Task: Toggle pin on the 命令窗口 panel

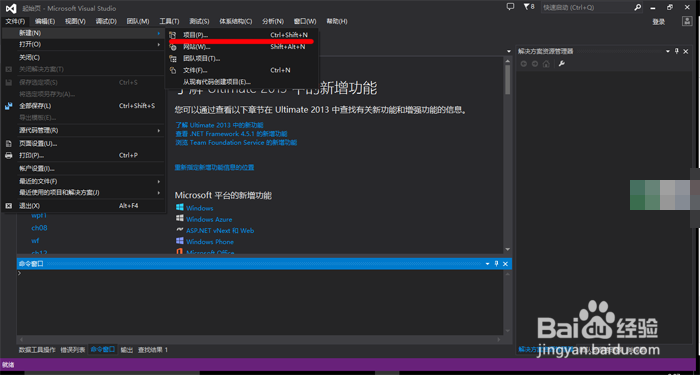Action: point(496,264)
